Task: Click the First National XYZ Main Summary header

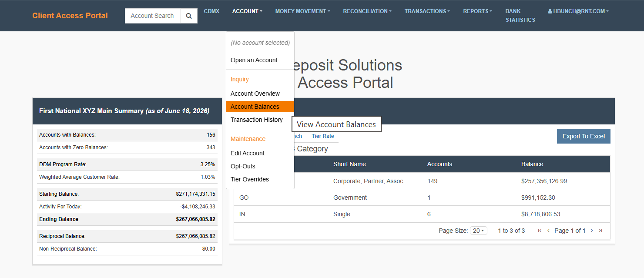Action: (x=124, y=111)
